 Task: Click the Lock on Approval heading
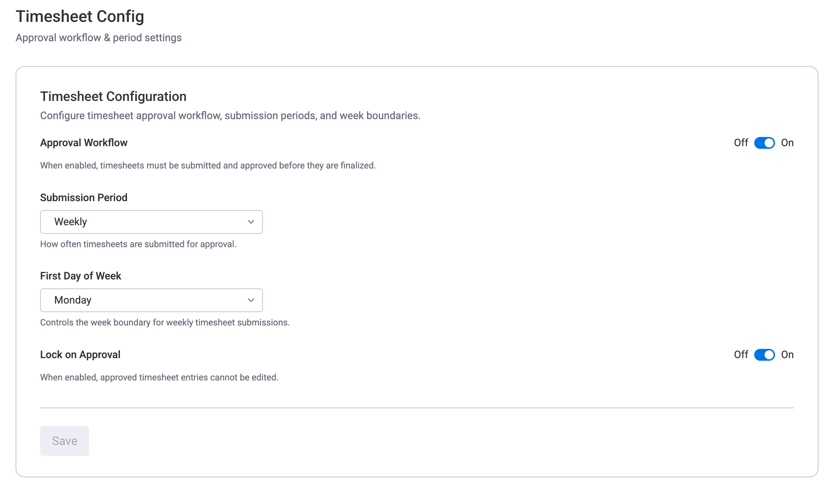coord(80,355)
